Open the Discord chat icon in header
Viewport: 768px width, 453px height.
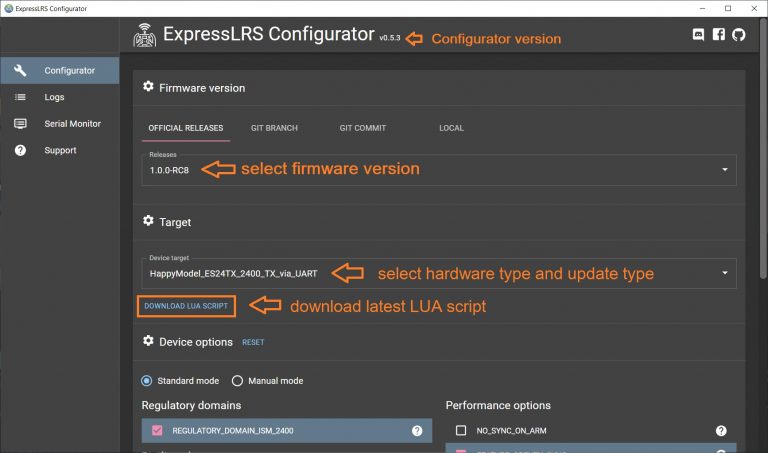698,34
